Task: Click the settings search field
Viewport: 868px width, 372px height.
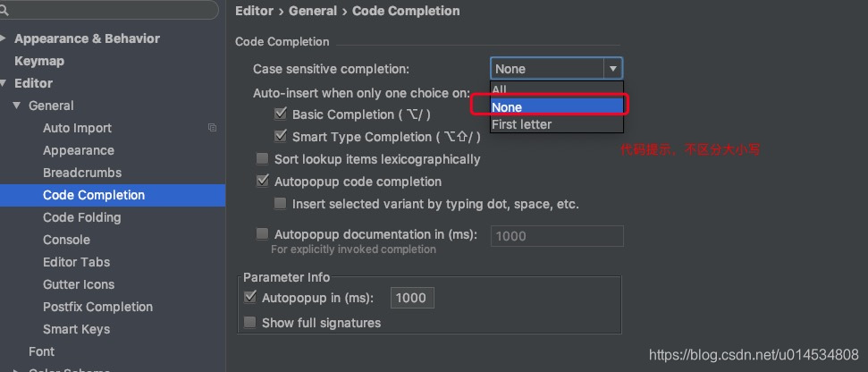Action: (x=112, y=10)
